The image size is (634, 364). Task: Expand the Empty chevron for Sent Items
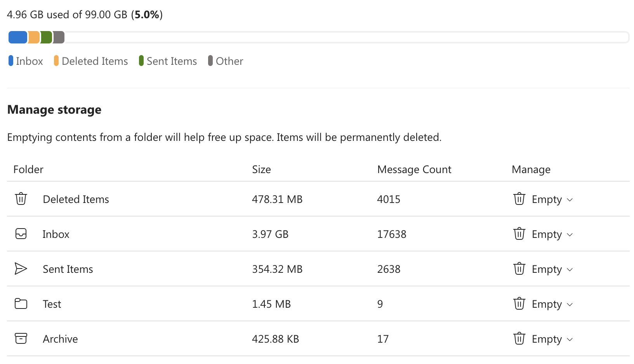click(x=570, y=269)
